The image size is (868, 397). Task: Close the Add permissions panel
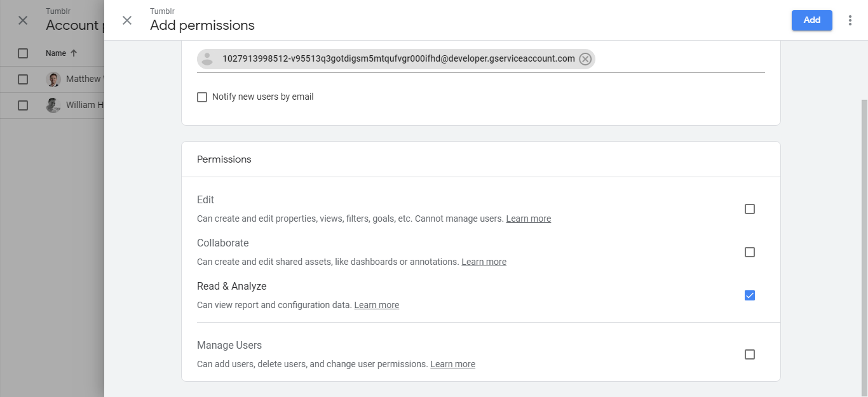click(127, 20)
